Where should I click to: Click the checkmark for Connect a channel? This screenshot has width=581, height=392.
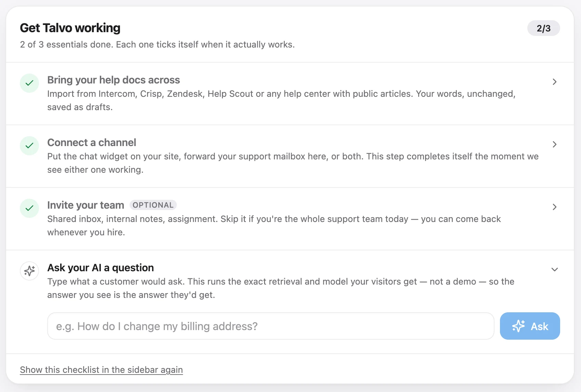click(29, 146)
